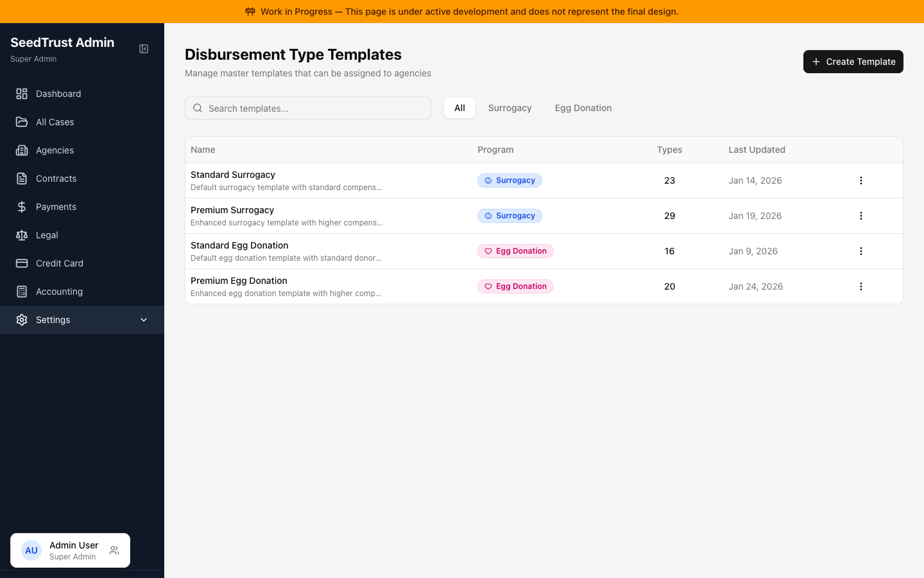Collapse the sidebar with the panel icon

click(144, 49)
